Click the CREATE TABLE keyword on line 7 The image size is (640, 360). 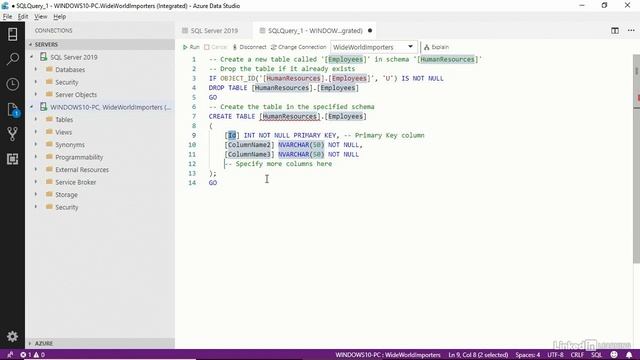232,116
